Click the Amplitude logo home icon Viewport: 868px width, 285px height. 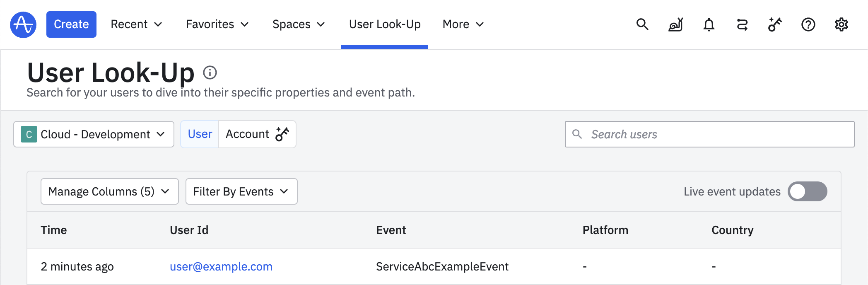coord(23,24)
